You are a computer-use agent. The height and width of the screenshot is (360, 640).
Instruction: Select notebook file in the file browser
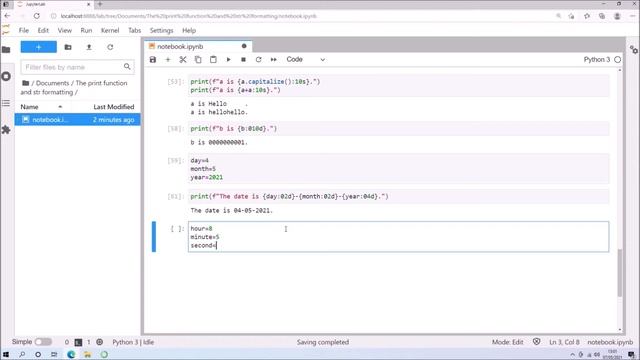point(78,120)
